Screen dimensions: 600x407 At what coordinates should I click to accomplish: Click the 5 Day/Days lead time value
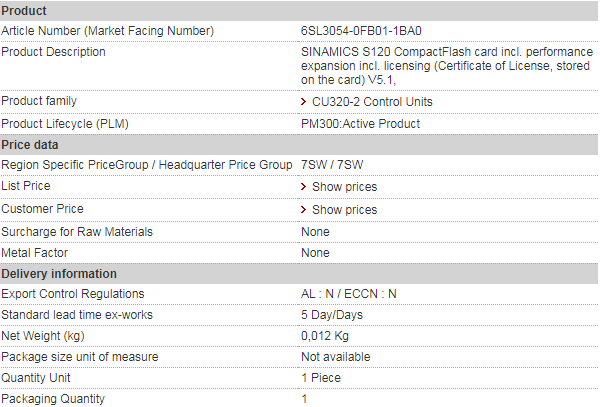(332, 315)
